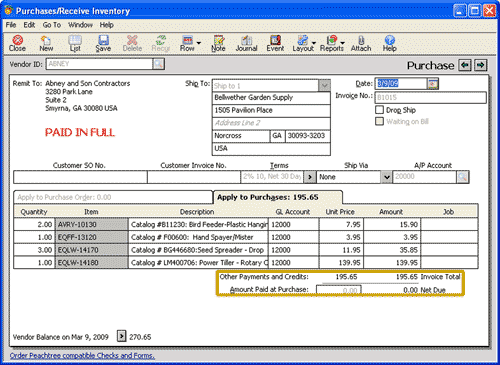Open the Note toolbar icon
This screenshot has width=500, height=365.
pos(218,44)
